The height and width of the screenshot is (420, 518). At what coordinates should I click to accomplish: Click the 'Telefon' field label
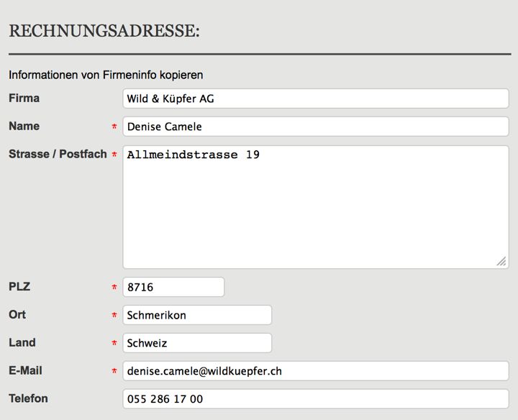click(28, 398)
